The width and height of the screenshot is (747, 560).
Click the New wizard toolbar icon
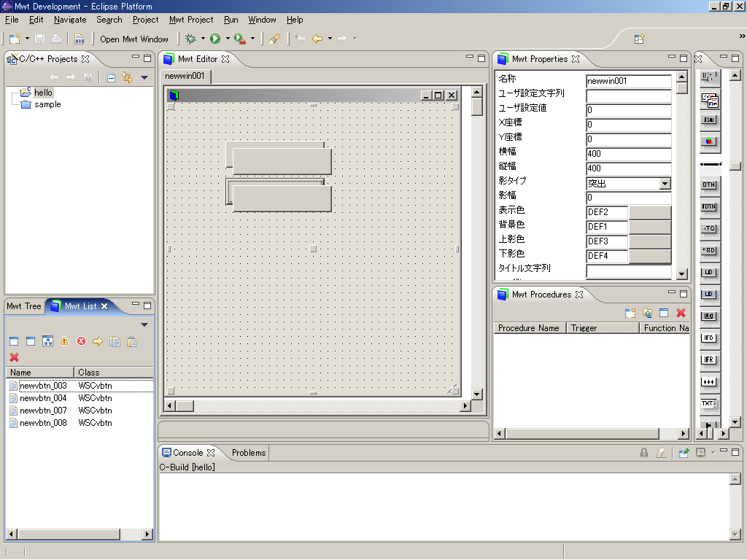coord(15,39)
